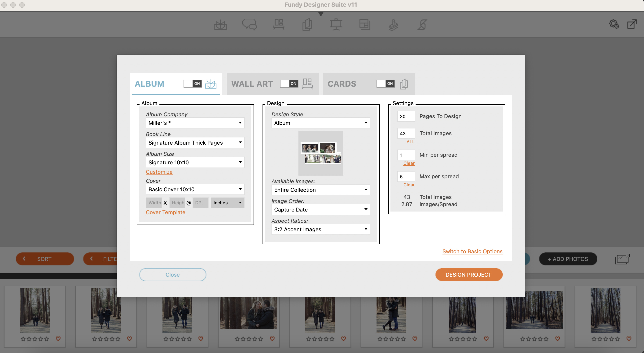Click Clear under Min per spread
This screenshot has width=644, height=353.
click(x=409, y=163)
